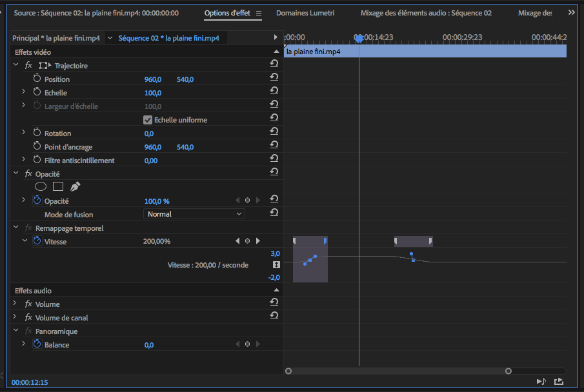Screen dimensions: 584x392
Task: Collapse the Opacité effect group
Action: pos(15,173)
